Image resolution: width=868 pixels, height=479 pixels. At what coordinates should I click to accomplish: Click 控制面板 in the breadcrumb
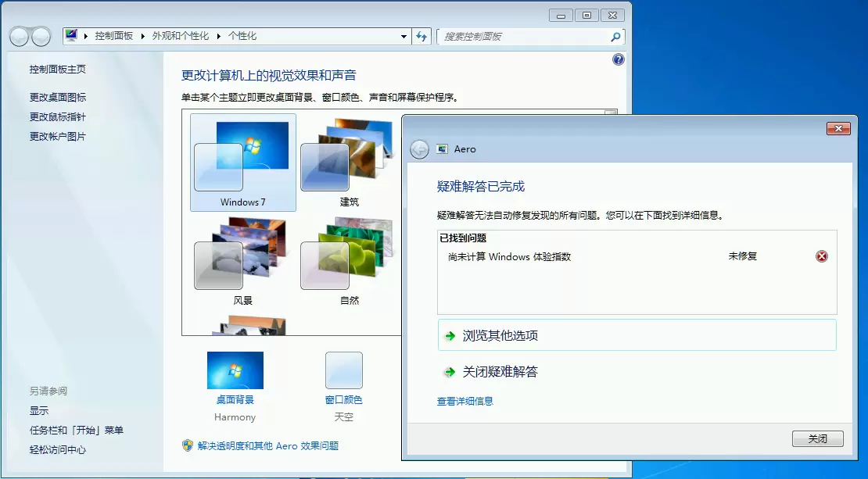point(114,36)
